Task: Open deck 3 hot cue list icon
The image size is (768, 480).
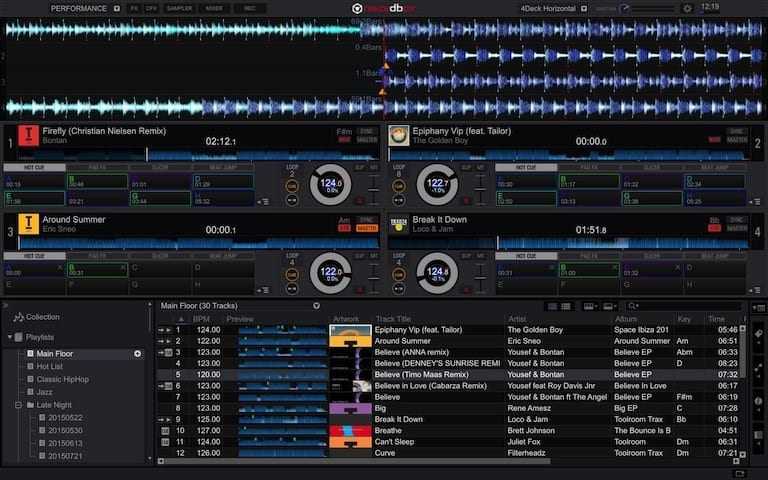Action: [x=264, y=290]
